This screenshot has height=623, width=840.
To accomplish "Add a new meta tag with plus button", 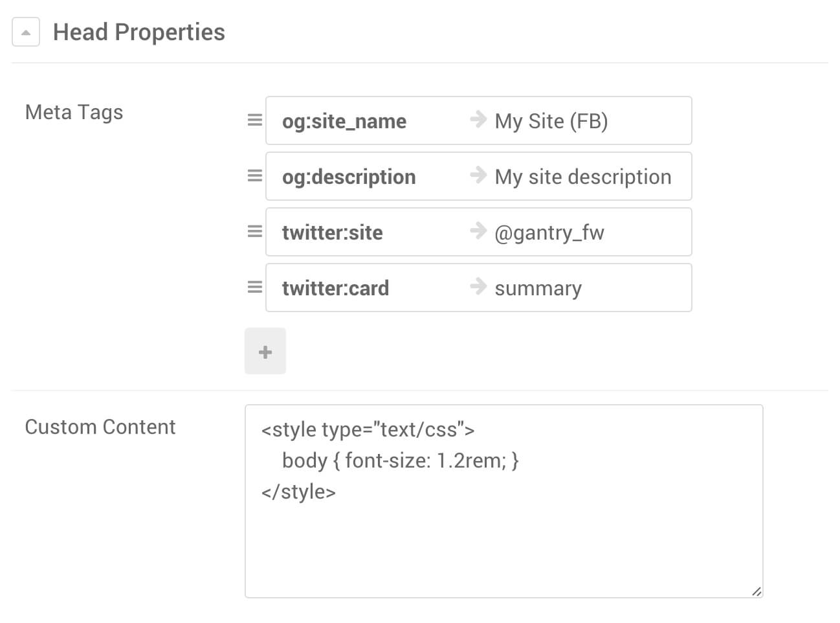I will click(265, 352).
